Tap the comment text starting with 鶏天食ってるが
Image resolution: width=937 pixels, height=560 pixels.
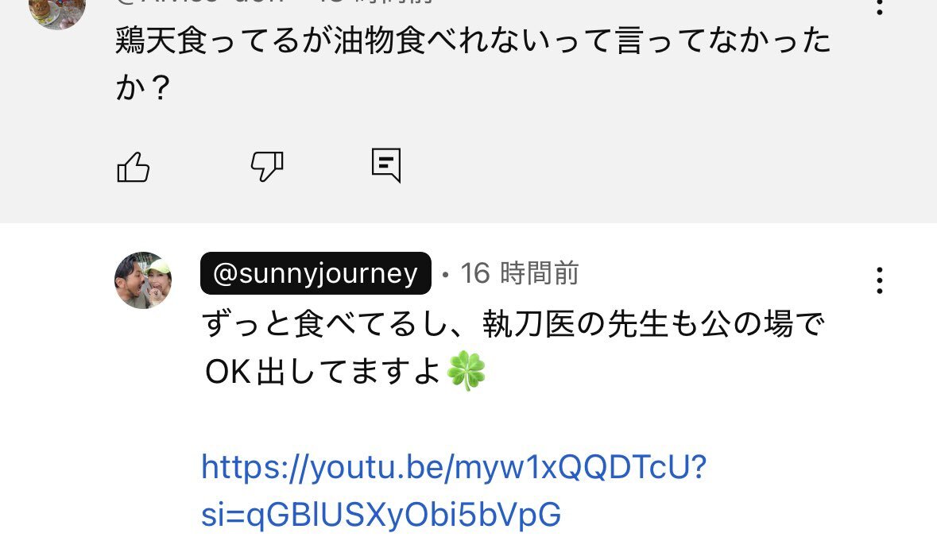pos(473,41)
